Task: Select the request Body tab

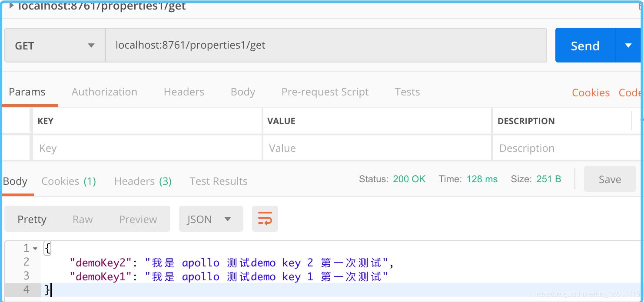Action: coord(242,92)
